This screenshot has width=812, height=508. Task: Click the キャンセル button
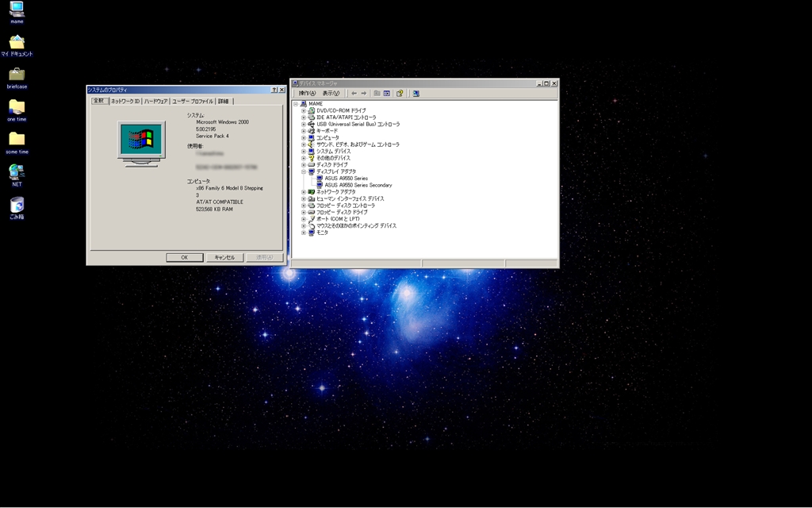tap(224, 257)
